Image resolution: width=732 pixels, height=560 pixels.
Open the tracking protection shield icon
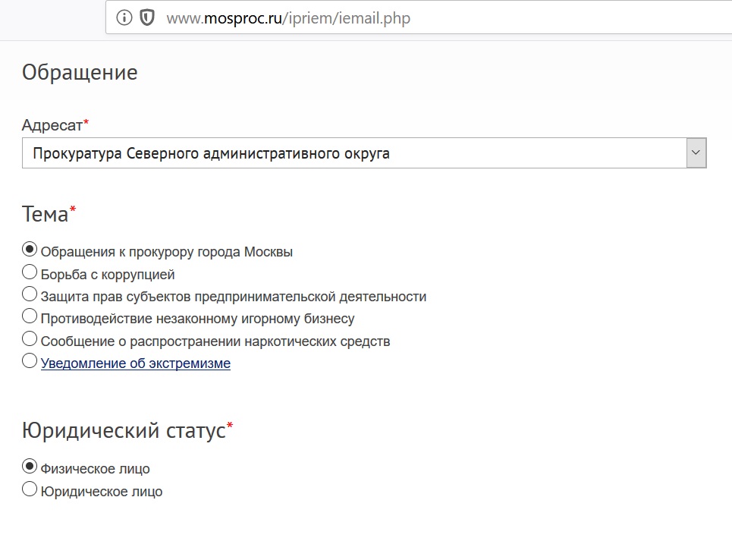click(x=147, y=18)
